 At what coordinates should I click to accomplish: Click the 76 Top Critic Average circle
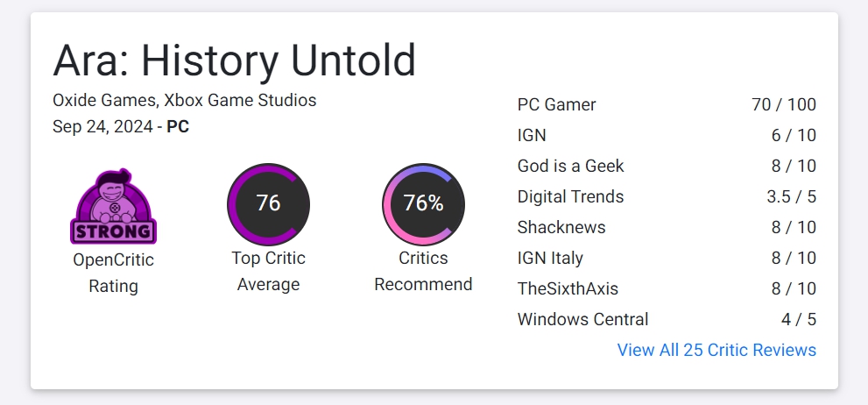(269, 204)
